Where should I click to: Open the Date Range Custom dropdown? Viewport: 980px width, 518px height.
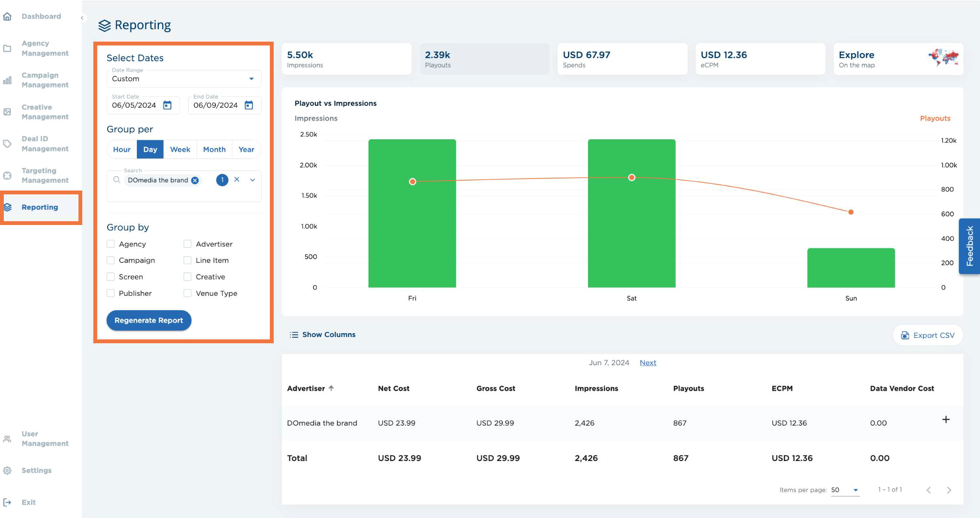(x=184, y=79)
